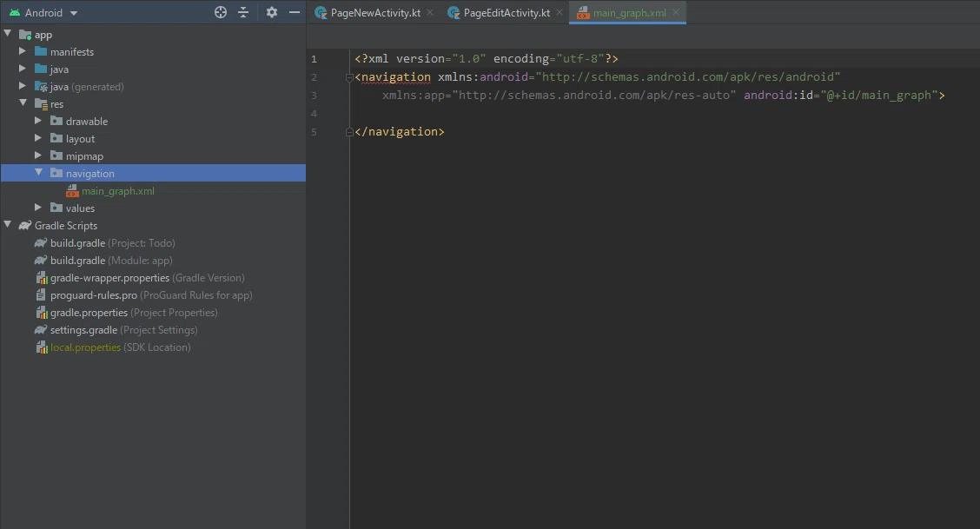
Task: Click the Gradle Scripts elephant icon
Action: (x=25, y=226)
